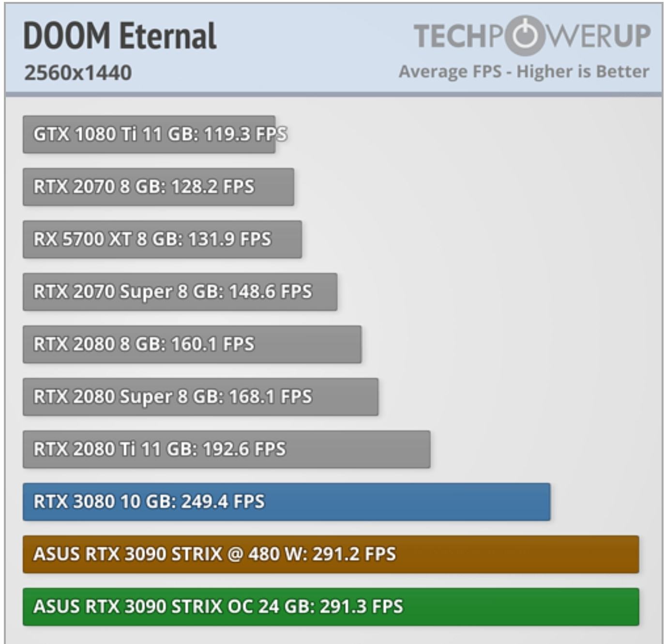This screenshot has width=664, height=644.
Task: Select the DOOM Eternal chart title
Action: (x=120, y=36)
